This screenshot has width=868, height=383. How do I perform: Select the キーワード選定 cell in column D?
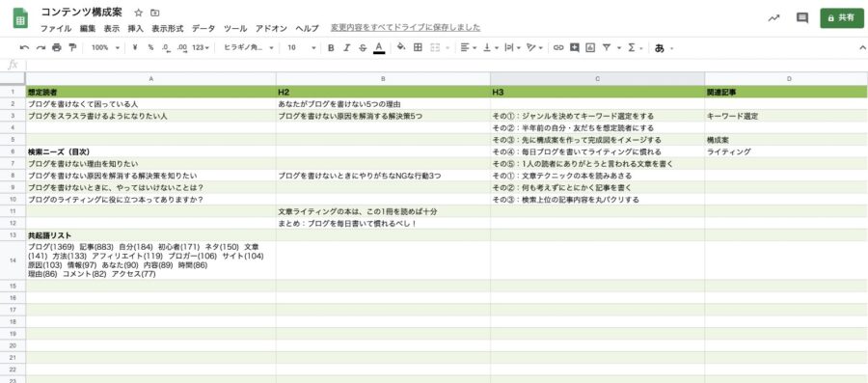click(786, 116)
